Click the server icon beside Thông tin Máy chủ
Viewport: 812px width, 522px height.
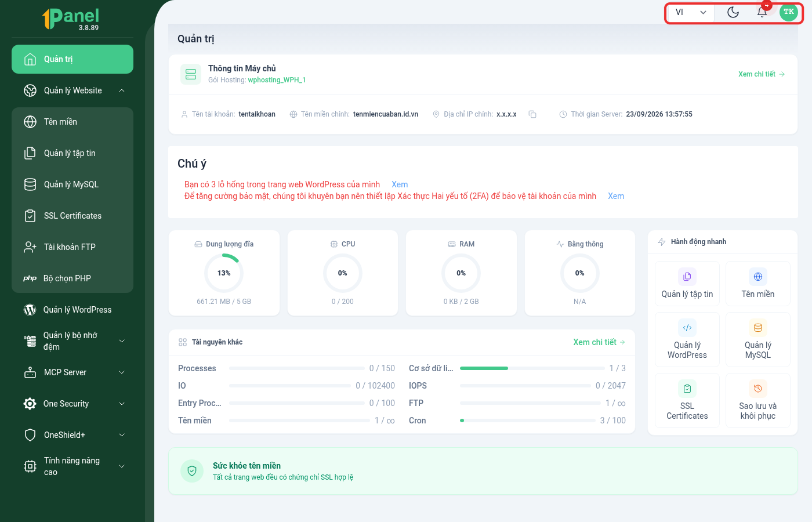(x=191, y=74)
